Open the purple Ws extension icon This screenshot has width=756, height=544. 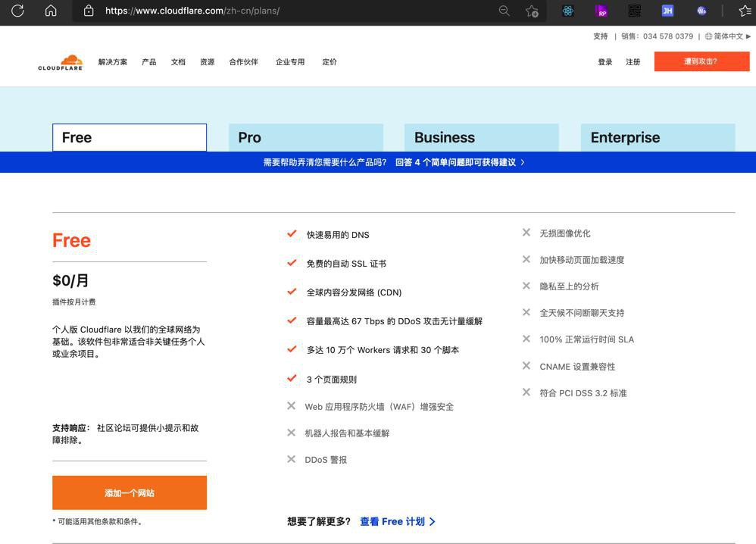(701, 11)
